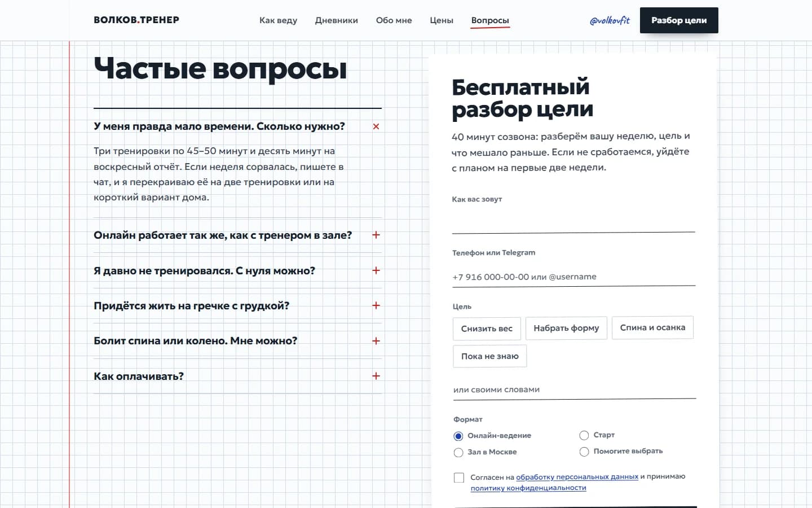
Task: Open the 'Дневники' navigation link
Action: click(x=336, y=20)
